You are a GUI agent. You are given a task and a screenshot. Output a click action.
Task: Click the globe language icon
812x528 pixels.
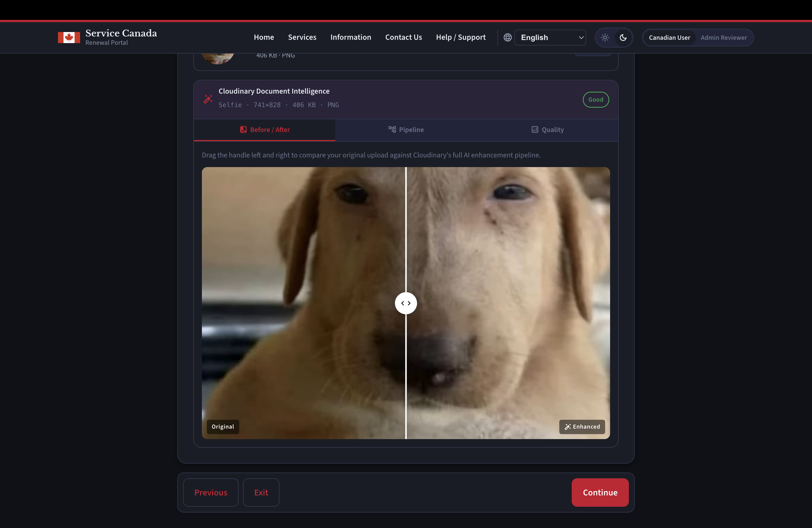tap(507, 38)
